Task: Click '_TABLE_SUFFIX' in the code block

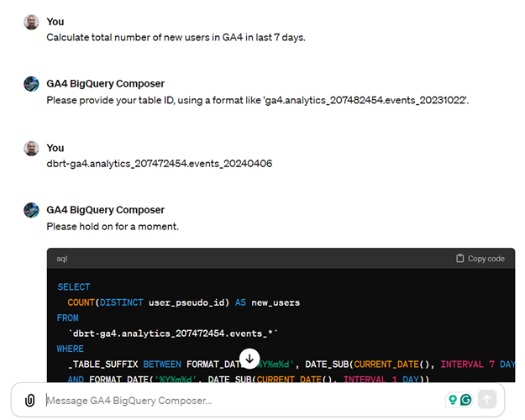Action: (102, 365)
